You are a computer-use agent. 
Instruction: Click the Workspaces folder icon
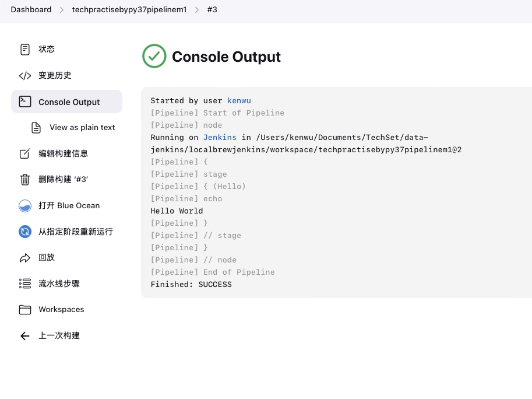(x=25, y=310)
